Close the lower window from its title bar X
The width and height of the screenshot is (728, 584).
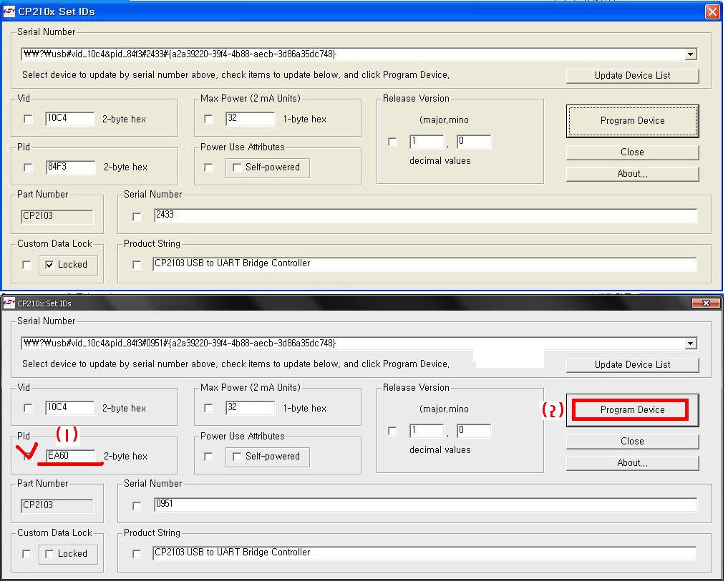pos(706,303)
